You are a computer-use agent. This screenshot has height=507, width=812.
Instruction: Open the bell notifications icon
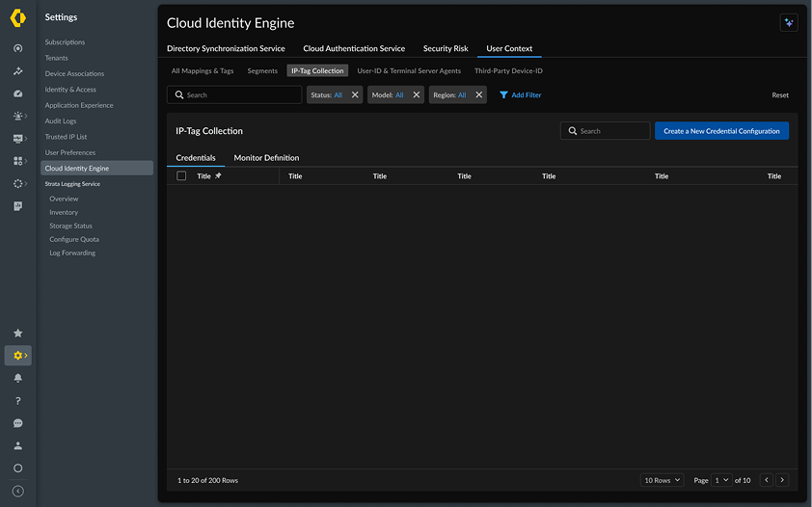[x=17, y=378]
